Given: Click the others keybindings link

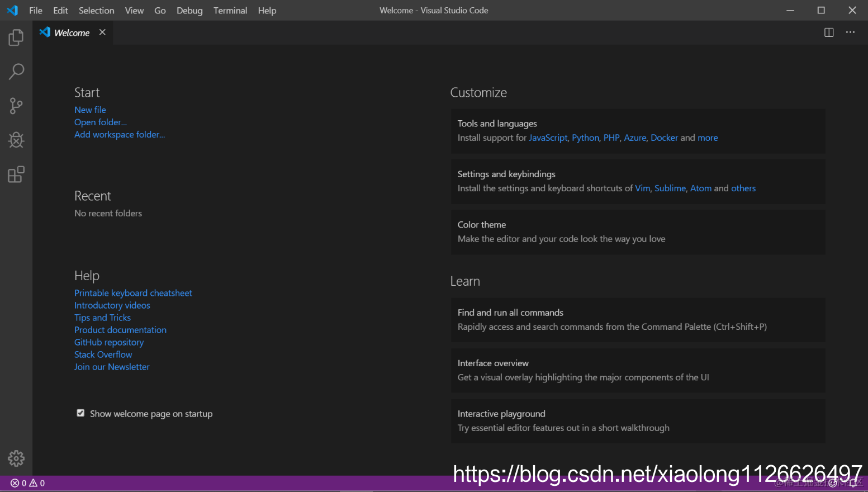Looking at the screenshot, I should [743, 188].
